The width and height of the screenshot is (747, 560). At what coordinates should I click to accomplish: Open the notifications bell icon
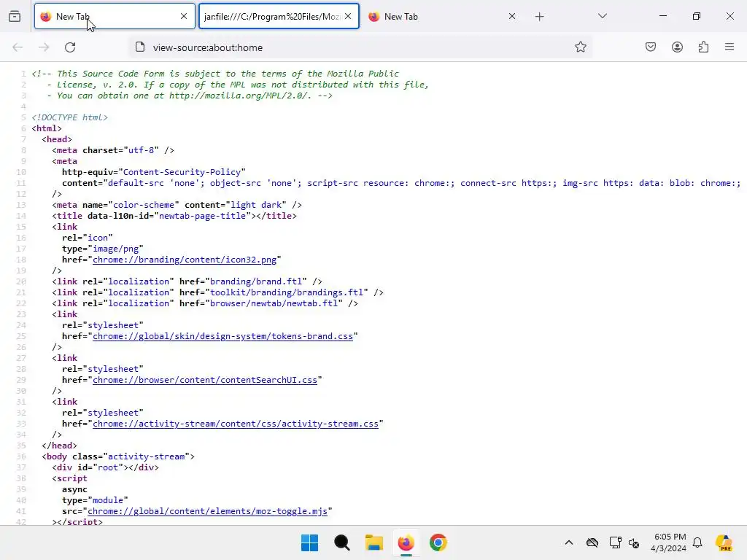697,542
